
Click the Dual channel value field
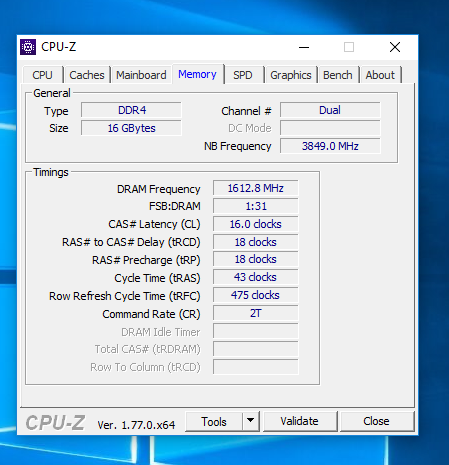pos(330,110)
